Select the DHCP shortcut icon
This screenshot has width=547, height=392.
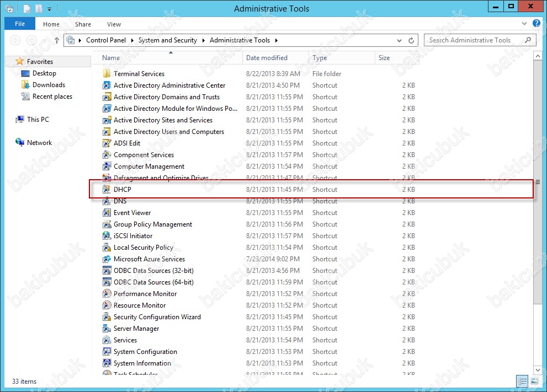tap(107, 190)
